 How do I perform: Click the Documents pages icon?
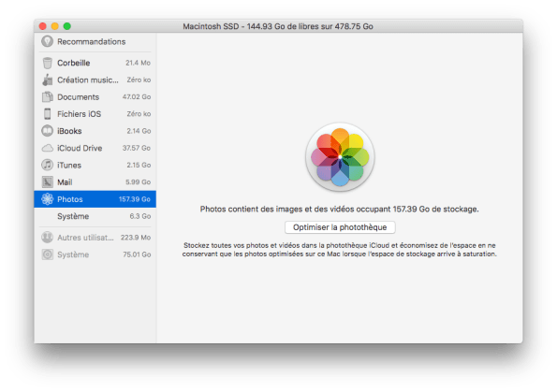(47, 97)
